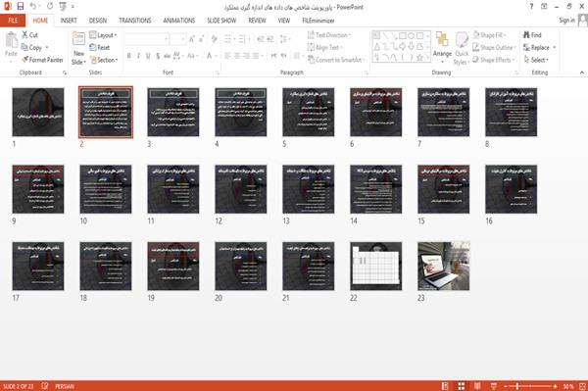Expand the Select dropdown in Editing

(536, 60)
